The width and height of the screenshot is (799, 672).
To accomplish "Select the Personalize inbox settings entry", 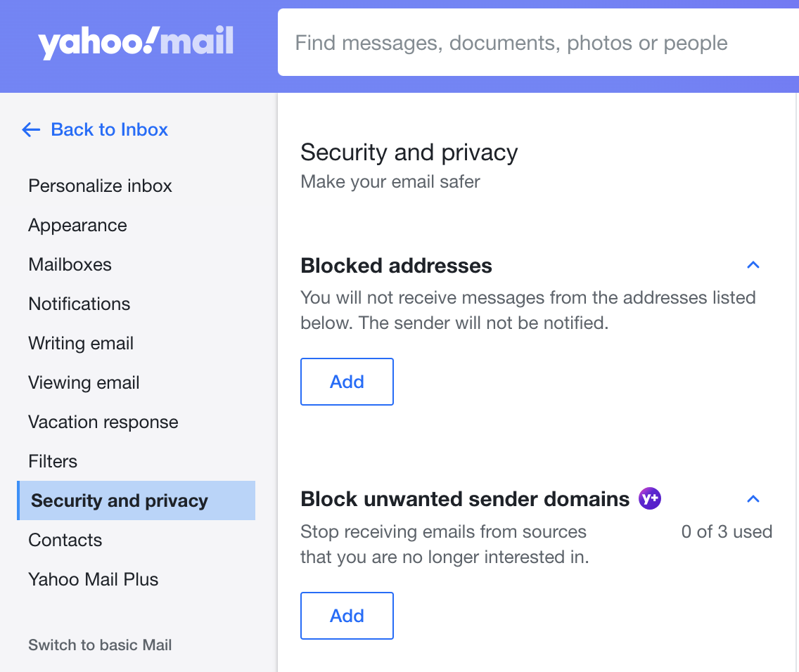I will click(100, 186).
